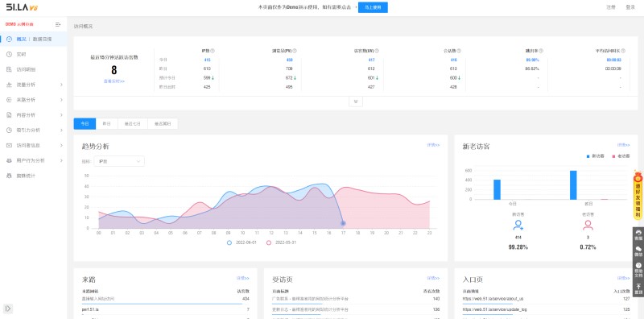Open 微信 WeChat floating icon
This screenshot has height=319, width=644.
(x=638, y=251)
